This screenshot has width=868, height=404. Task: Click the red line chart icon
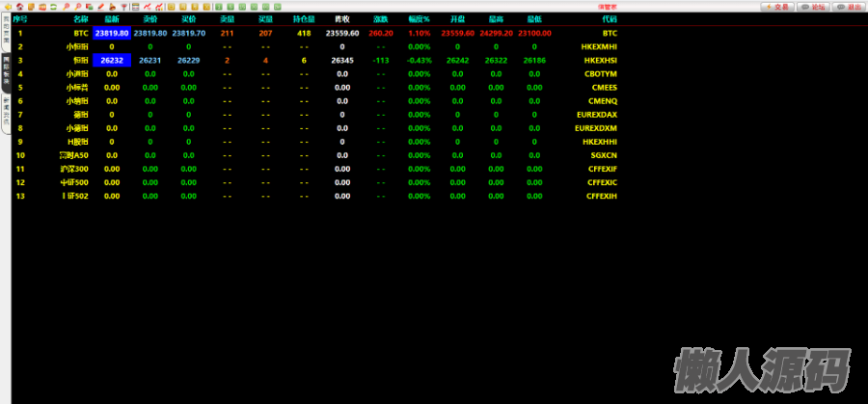pos(148,7)
